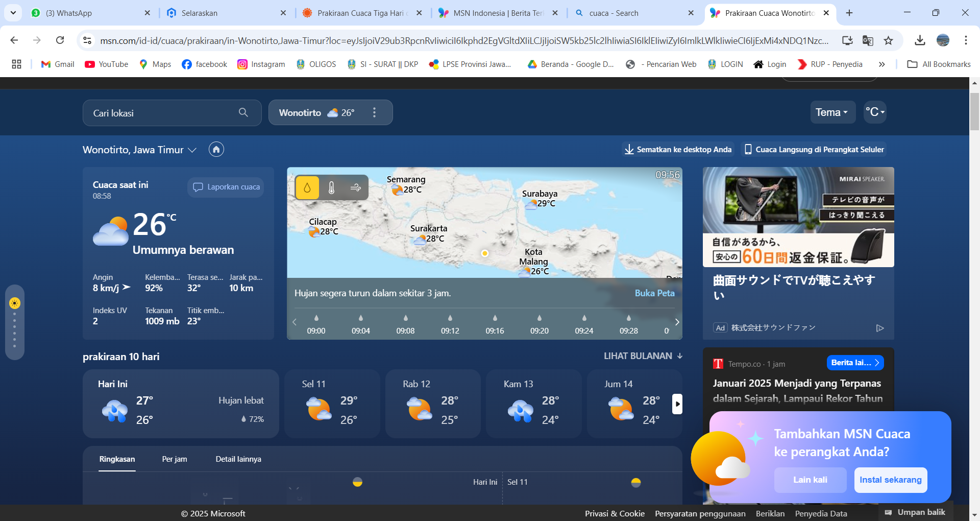This screenshot has height=521, width=980.
Task: Click LIHAT BULANAN link
Action: click(x=643, y=356)
